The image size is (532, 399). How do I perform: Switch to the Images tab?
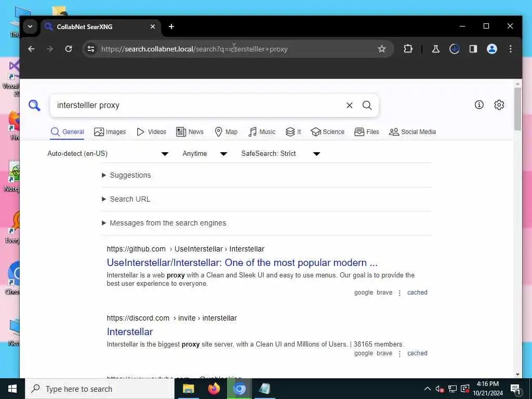click(x=110, y=132)
